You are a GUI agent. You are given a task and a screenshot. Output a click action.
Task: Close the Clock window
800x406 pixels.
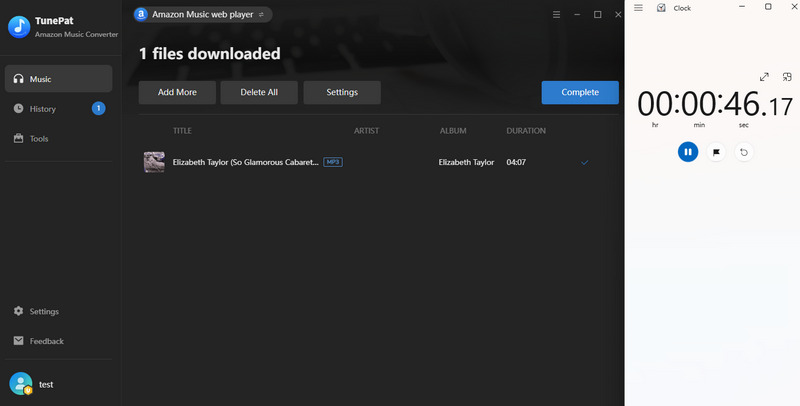coord(794,7)
